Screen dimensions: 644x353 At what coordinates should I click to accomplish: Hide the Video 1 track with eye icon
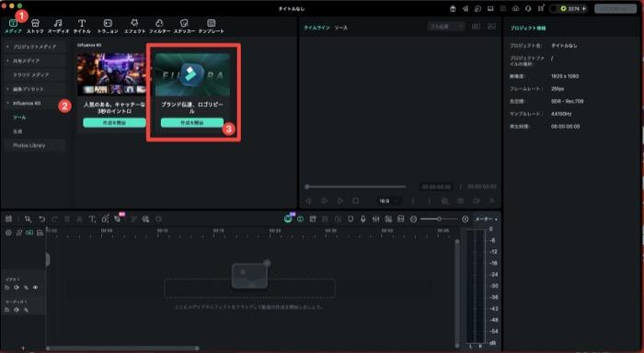pyautogui.click(x=36, y=288)
